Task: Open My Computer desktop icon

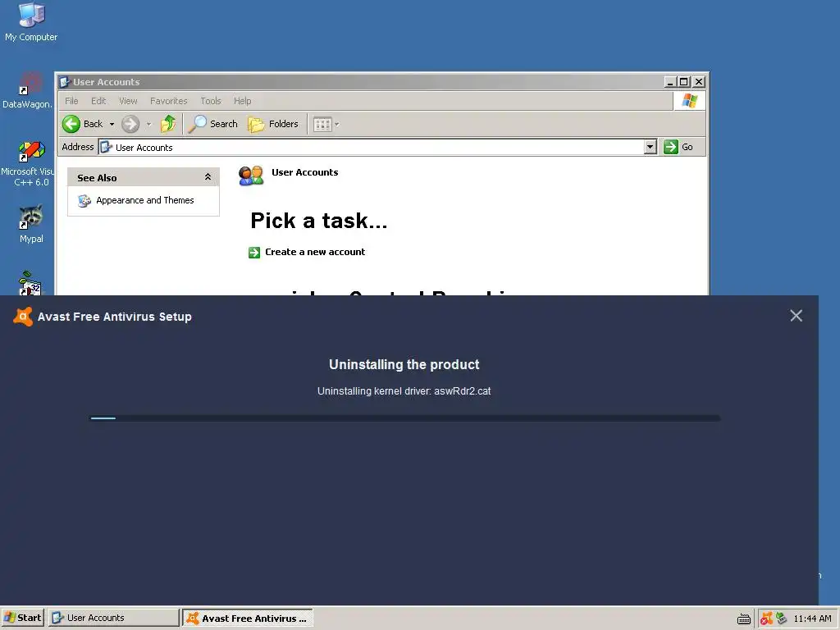Action: pos(31,21)
